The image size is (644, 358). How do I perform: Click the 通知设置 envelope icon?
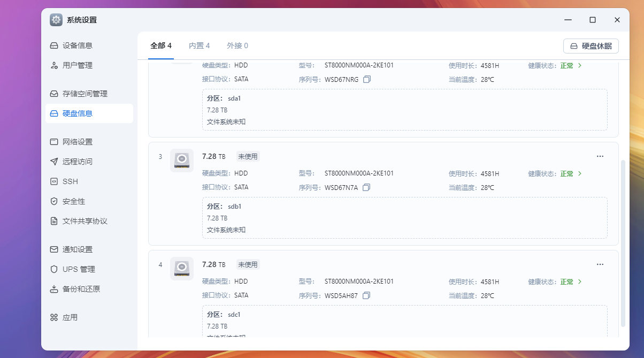pos(53,249)
